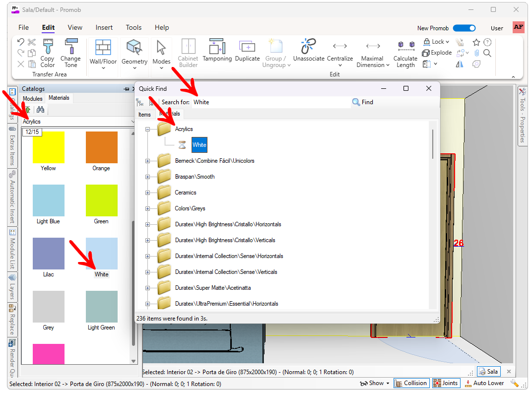Click the Unassociate link icon

(x=308, y=47)
